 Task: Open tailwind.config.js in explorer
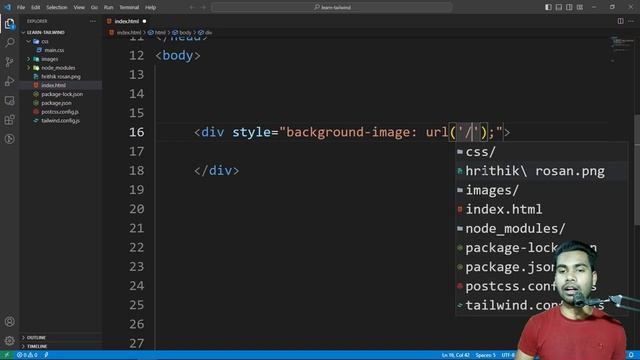[61, 121]
